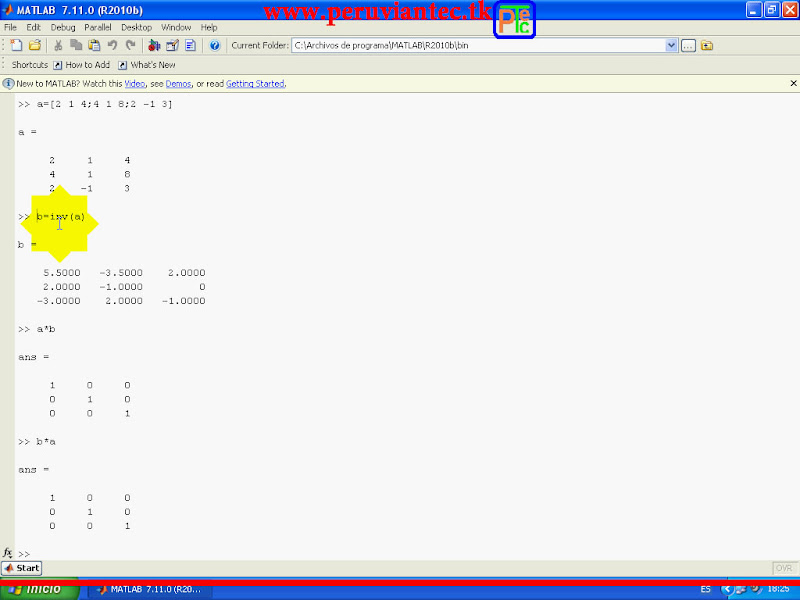800x600 pixels.
Task: Open the What's New shortcut
Action: (x=147, y=65)
